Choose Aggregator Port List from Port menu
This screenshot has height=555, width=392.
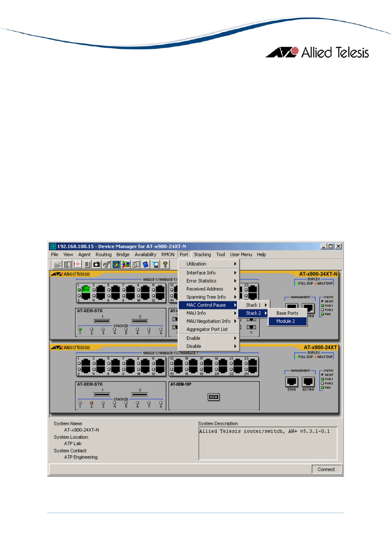click(x=209, y=329)
